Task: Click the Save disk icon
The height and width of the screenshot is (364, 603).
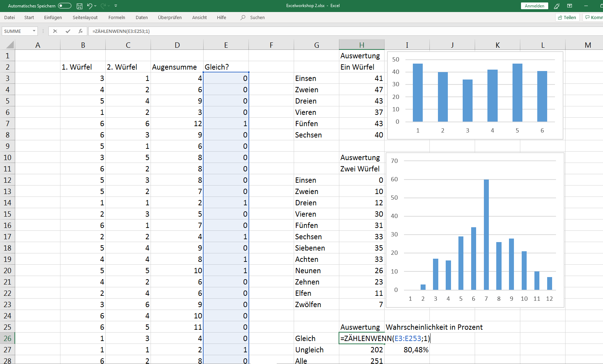Action: click(x=80, y=6)
